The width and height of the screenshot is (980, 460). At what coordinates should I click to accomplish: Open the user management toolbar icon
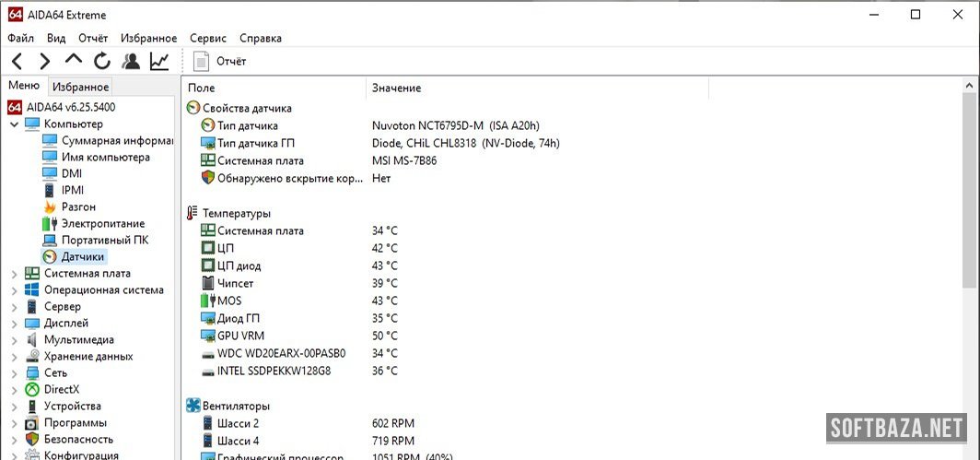pyautogui.click(x=131, y=62)
